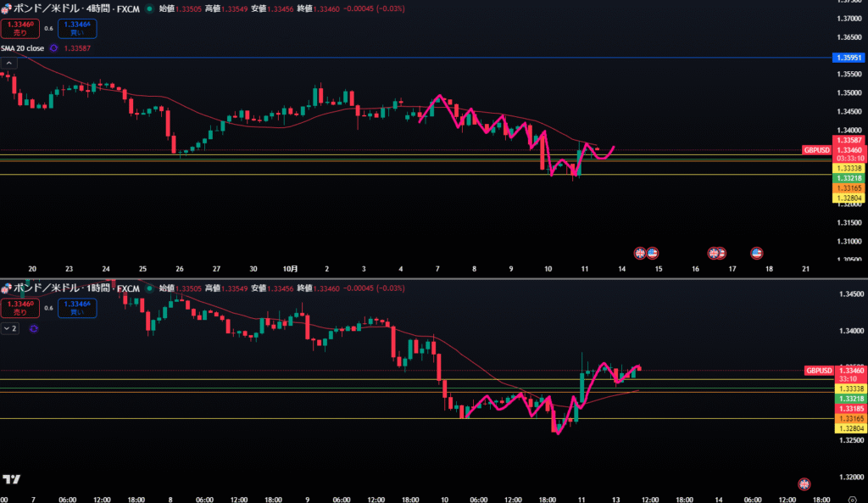
Task: Open the GBP flag symbol icon of the 4-hour chart
Action: [5, 8]
